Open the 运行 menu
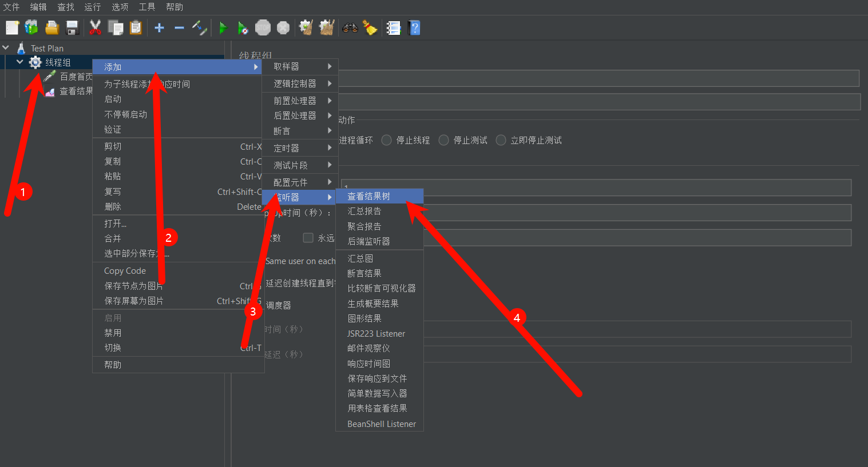 point(92,7)
